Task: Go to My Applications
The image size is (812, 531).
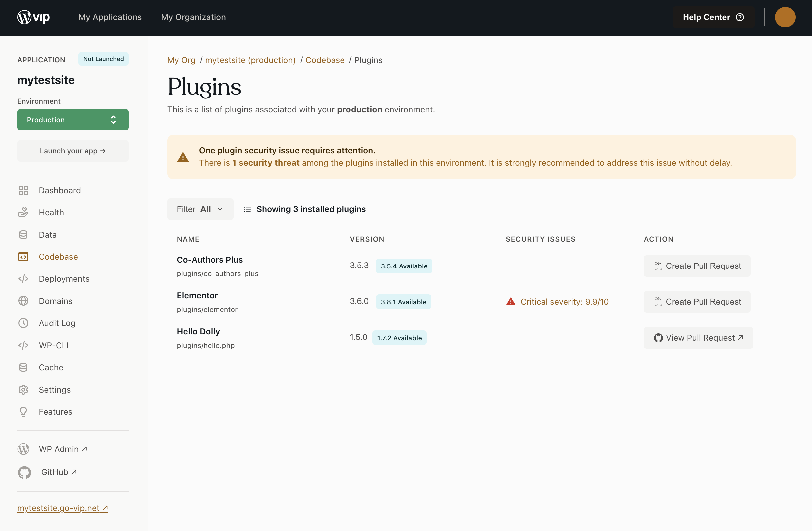Action: [110, 17]
